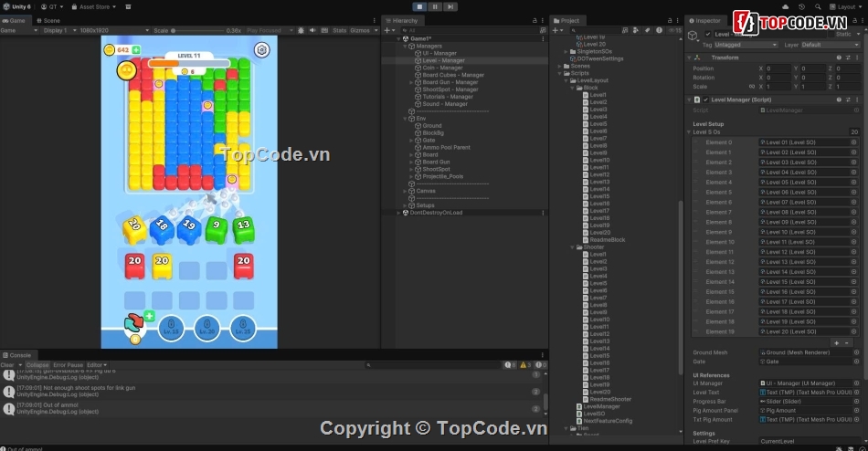Expand the Scenes folder in Project
The height and width of the screenshot is (451, 868).
click(560, 66)
